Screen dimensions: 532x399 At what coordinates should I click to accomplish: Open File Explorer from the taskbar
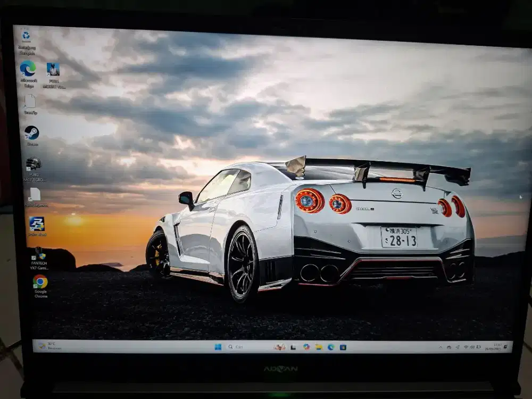click(x=319, y=346)
